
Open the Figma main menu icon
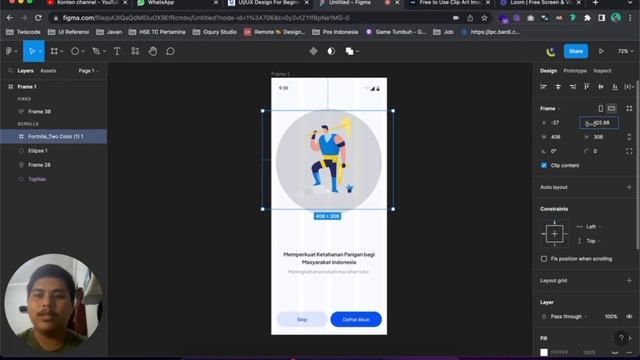point(9,51)
